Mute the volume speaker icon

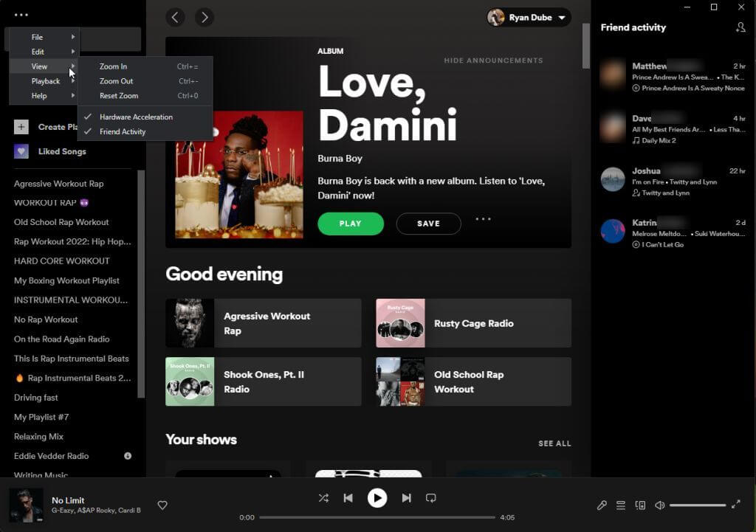click(659, 505)
